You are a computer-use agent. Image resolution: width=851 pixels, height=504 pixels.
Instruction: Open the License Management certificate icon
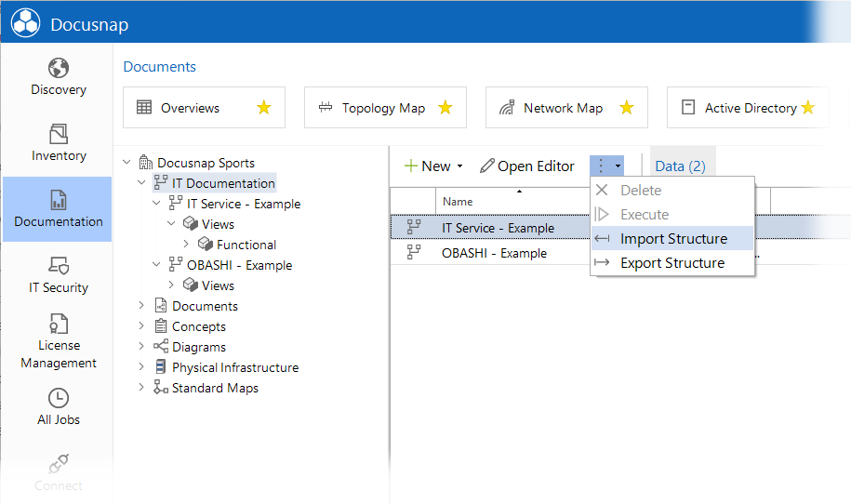[58, 324]
